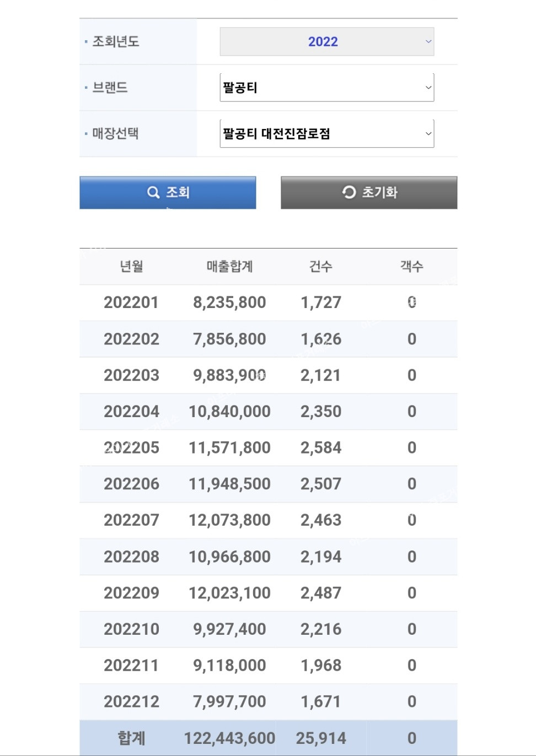Click the reset arrow icon

(349, 192)
